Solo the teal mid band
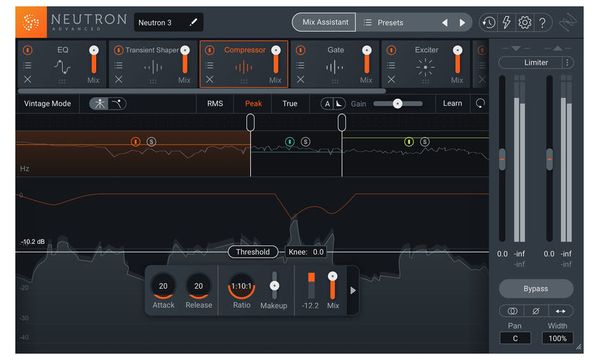 [x=305, y=142]
